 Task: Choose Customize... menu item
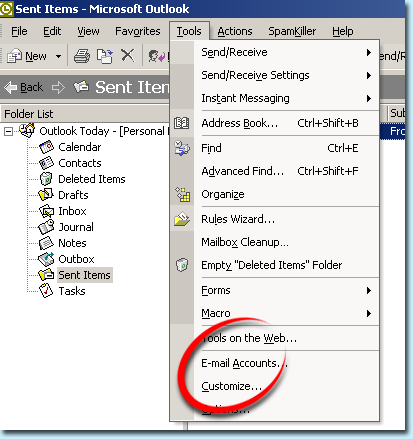tap(274, 386)
